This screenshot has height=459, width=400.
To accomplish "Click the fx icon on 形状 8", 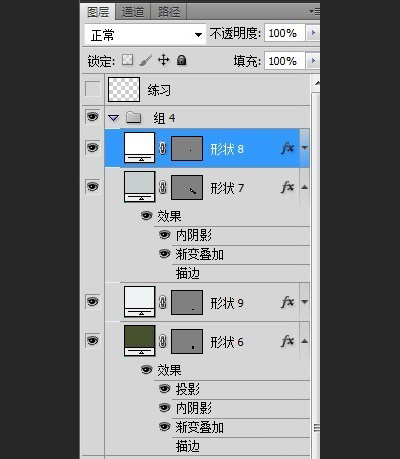I will 287,148.
